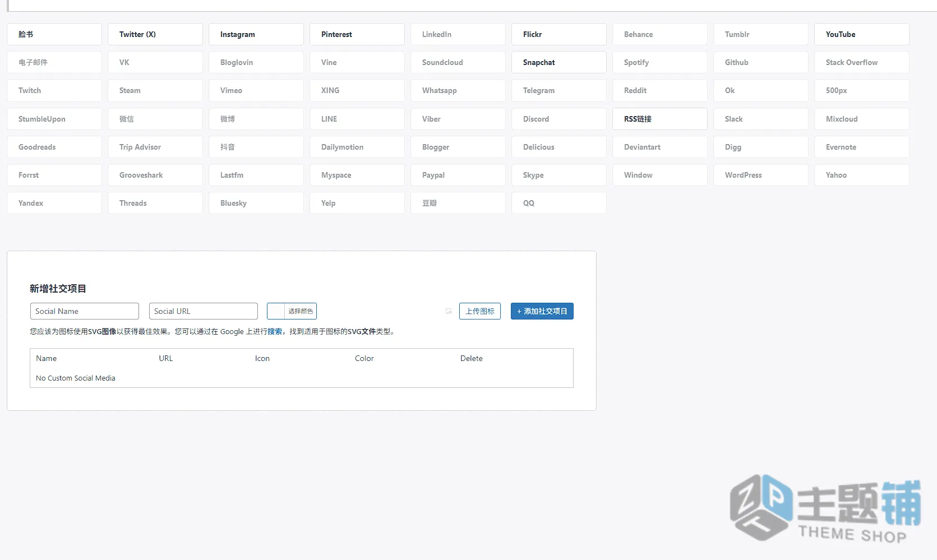Enable the Yahoo social item
937x560 pixels.
tap(862, 175)
